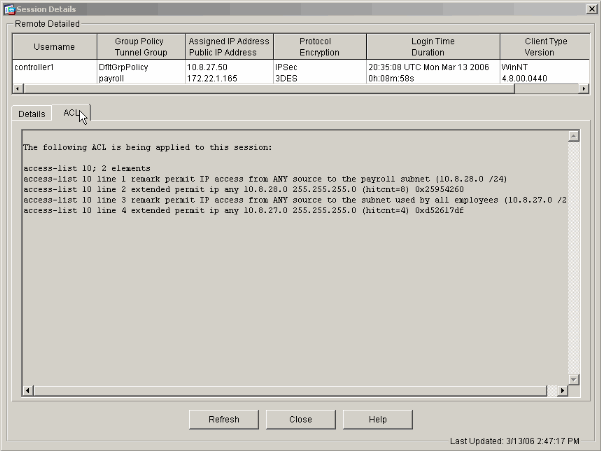The height and width of the screenshot is (451, 601).
Task: Click the Last Updated timestamp text
Action: [x=515, y=441]
